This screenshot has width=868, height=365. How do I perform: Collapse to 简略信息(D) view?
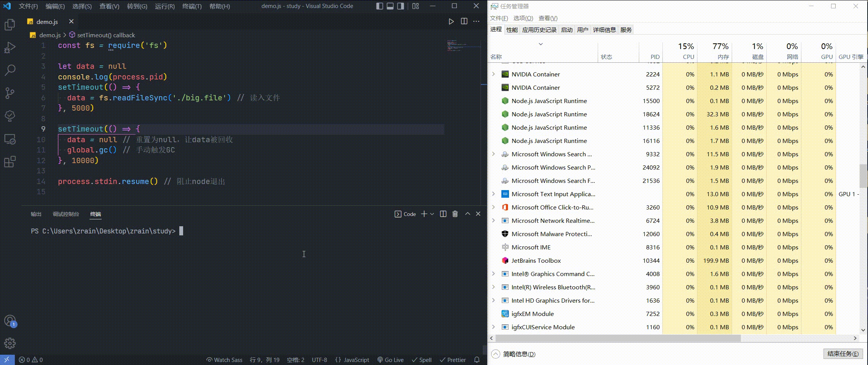tap(513, 354)
